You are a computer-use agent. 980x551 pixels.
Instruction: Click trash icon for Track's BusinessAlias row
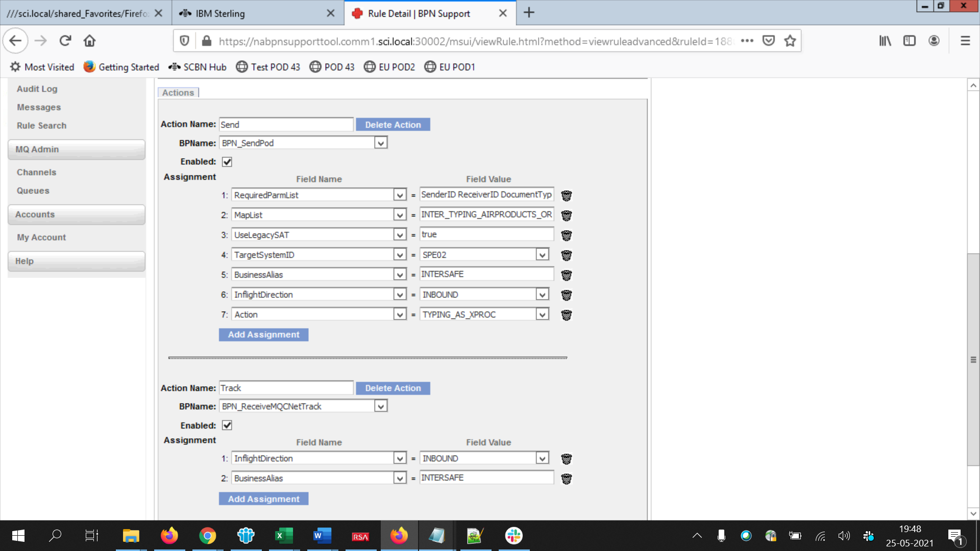[566, 479]
